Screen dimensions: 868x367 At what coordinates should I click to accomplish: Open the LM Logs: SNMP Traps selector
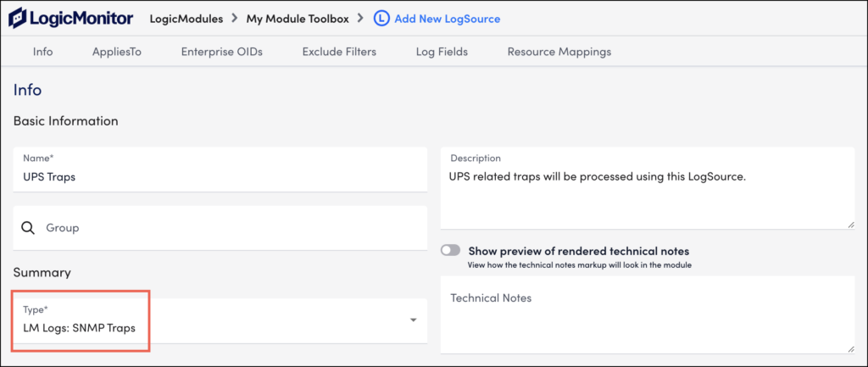coord(220,321)
